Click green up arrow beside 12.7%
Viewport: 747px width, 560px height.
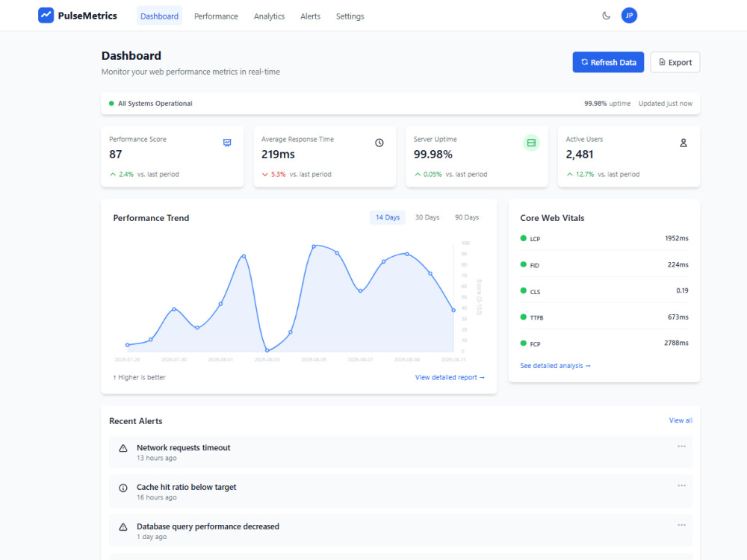(569, 174)
